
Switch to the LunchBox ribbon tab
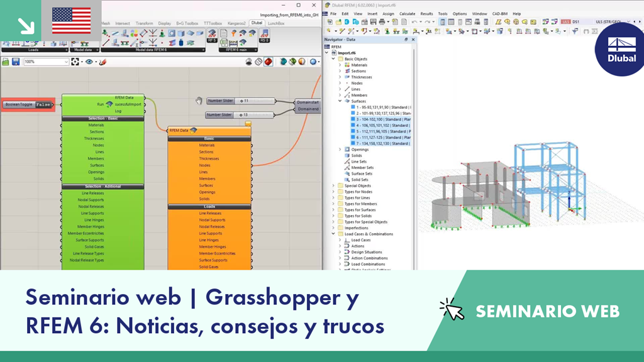[x=276, y=23]
